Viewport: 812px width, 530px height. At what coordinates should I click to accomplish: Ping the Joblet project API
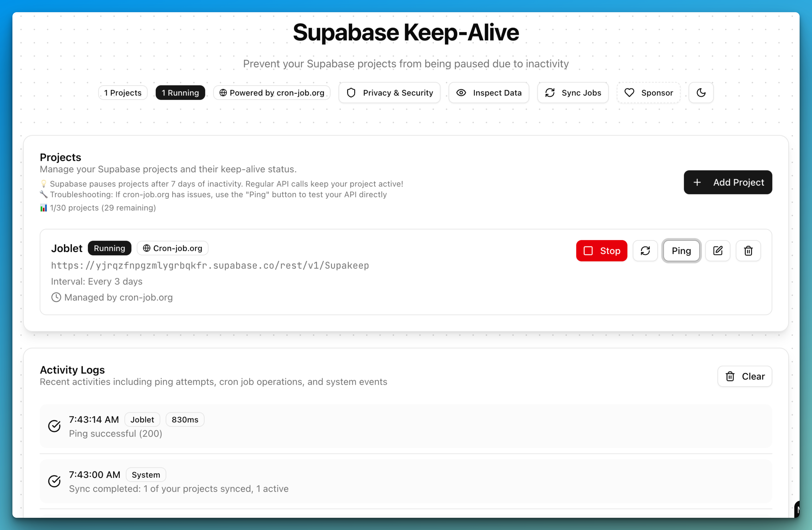(x=681, y=251)
